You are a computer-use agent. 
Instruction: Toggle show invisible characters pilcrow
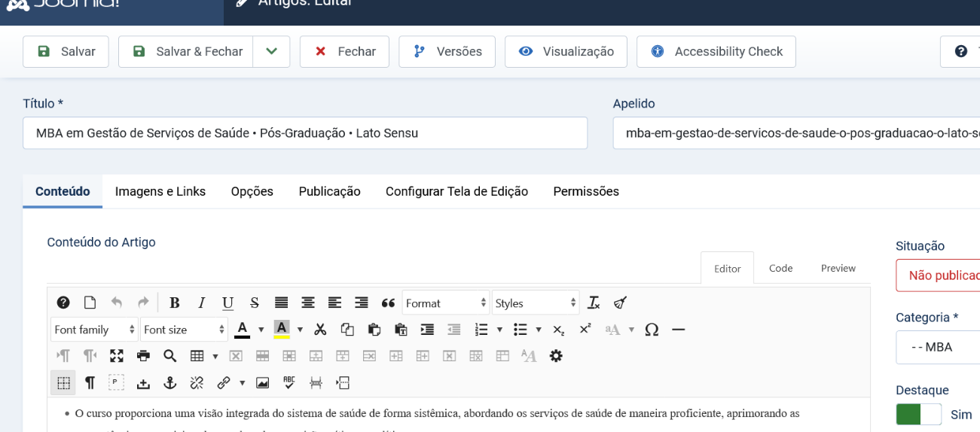(x=90, y=383)
